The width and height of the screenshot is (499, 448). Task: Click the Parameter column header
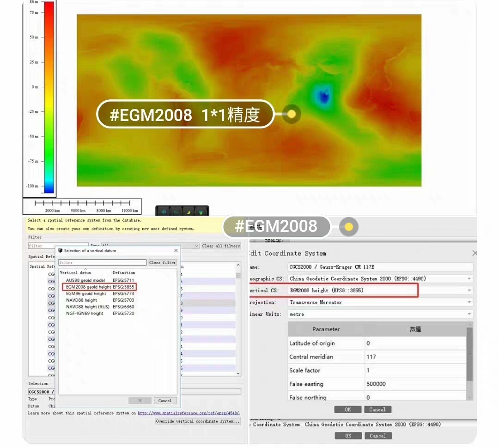326,329
